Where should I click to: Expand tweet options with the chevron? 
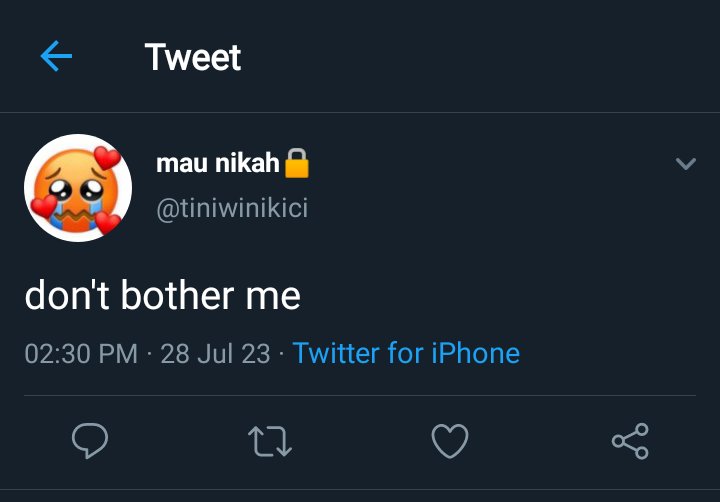coord(686,164)
